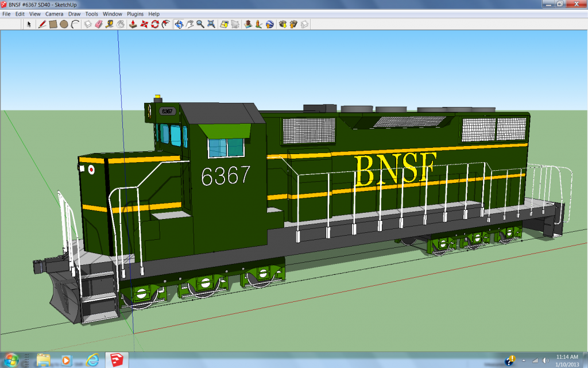
Task: Click the BNSF lettering on the locomotive
Action: click(x=396, y=170)
